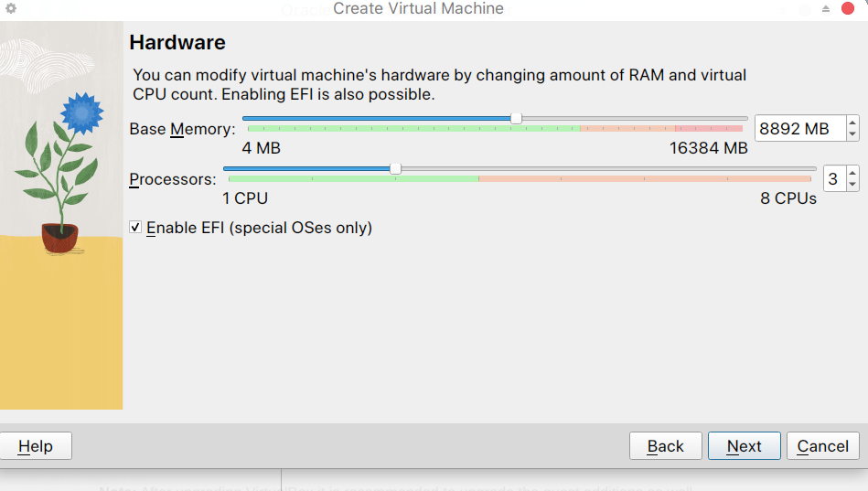Increase Base Memory with the up arrow

pyautogui.click(x=852, y=123)
